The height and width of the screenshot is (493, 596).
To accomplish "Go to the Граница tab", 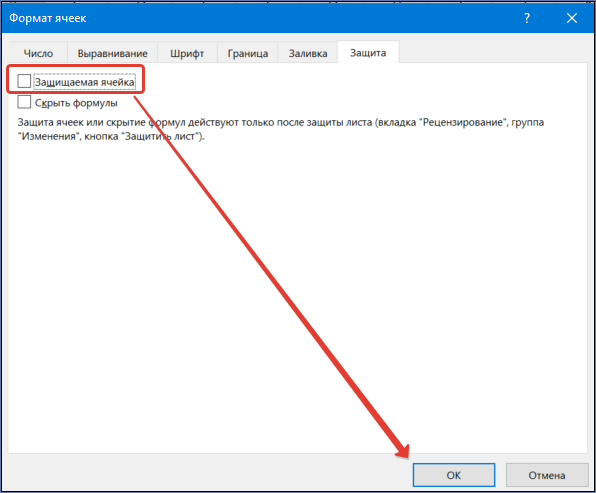I will pyautogui.click(x=248, y=53).
